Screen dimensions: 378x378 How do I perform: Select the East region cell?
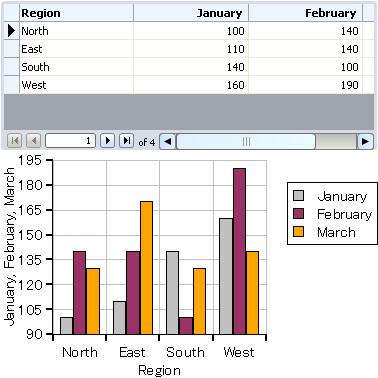pos(76,49)
